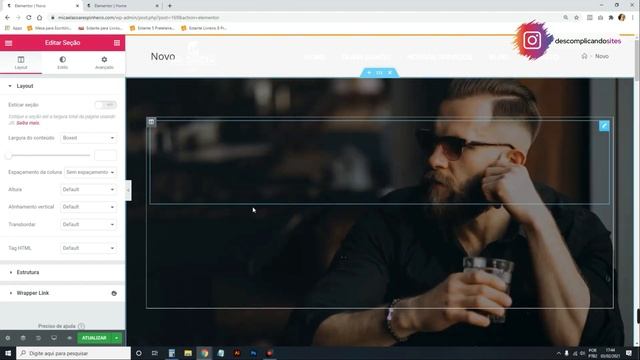Screen dimensions: 640x360
Task: Open save options arrow beside ATUALIZAR
Action: 117,338
